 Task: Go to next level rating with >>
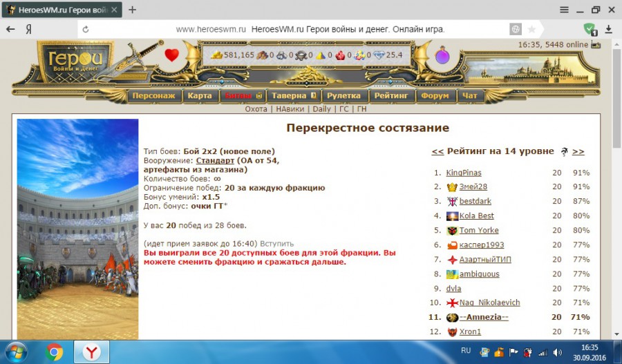[578, 151]
